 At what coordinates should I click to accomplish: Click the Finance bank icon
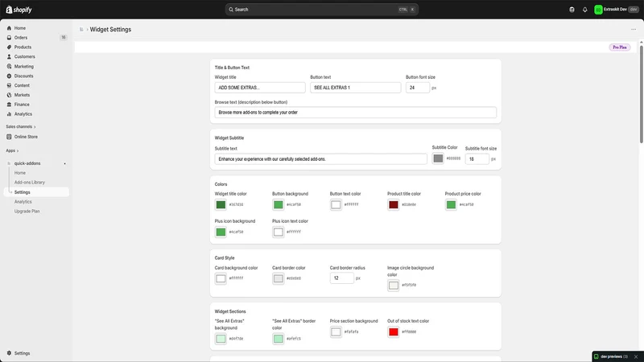click(9, 105)
